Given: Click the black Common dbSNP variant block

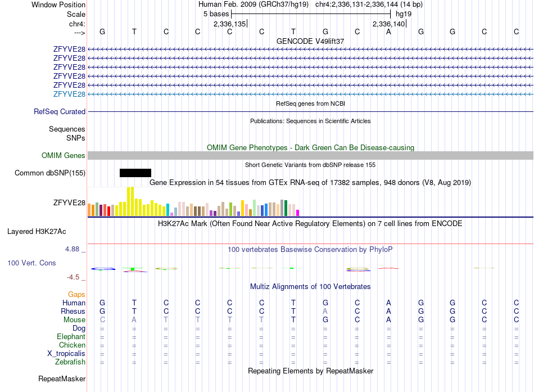Looking at the screenshot, I should 135,173.
